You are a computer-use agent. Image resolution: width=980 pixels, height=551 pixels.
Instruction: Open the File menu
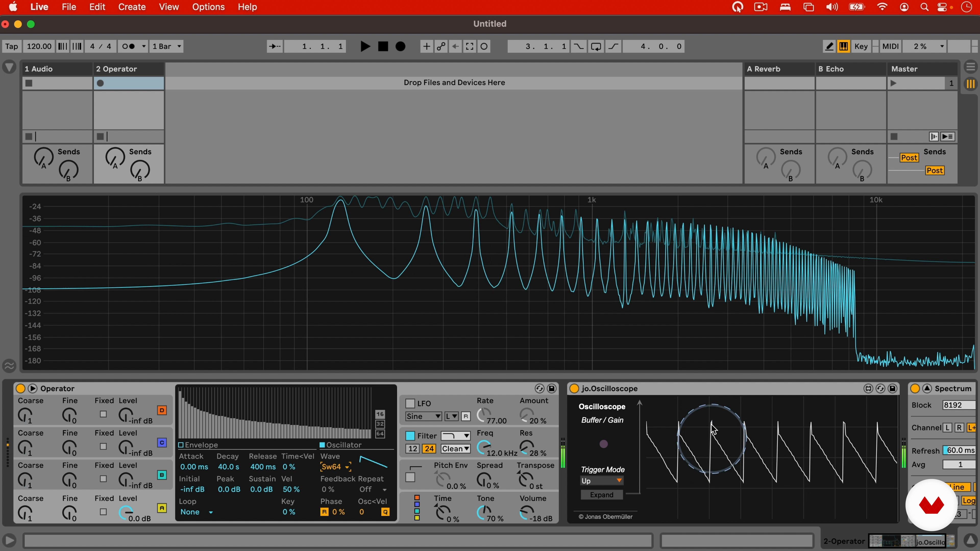69,7
